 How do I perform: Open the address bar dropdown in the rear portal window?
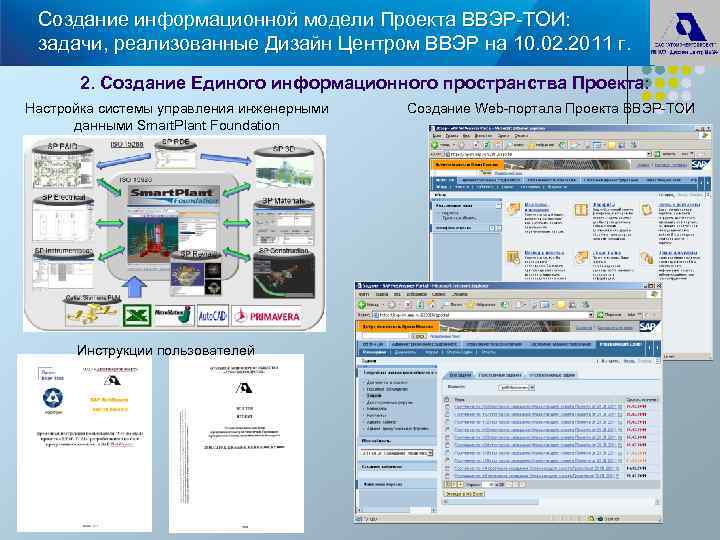pyautogui.click(x=649, y=154)
